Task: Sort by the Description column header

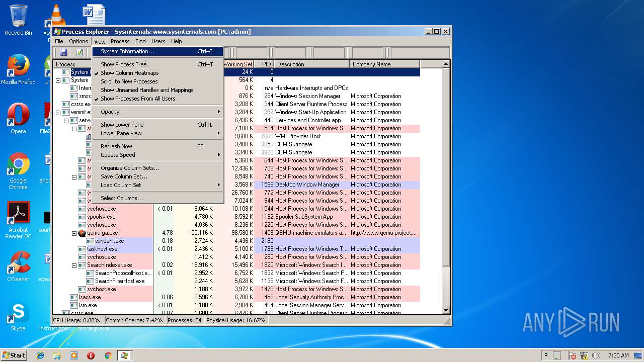Action: coord(312,64)
